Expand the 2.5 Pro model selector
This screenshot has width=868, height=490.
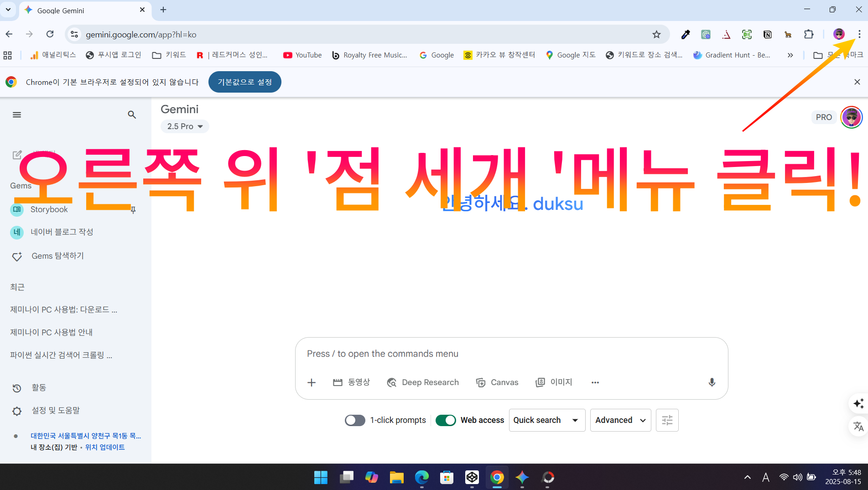185,126
